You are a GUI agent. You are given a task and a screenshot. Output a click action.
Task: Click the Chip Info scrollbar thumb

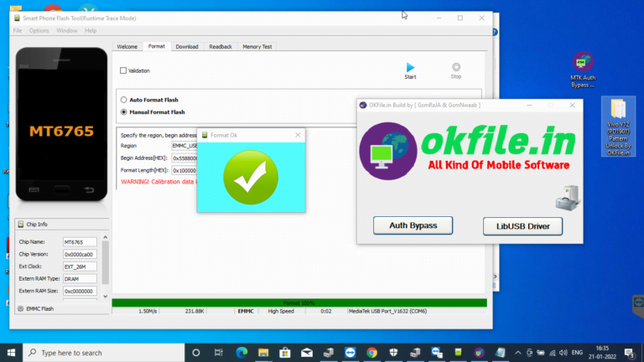tap(105, 262)
